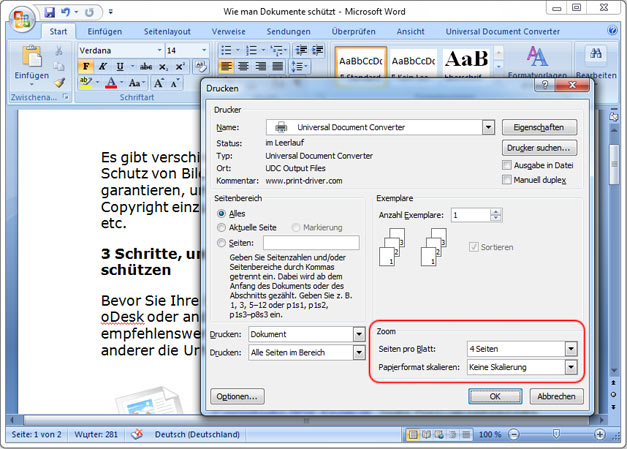This screenshot has height=449, width=627.
Task: Toggle italic formatting K button
Action: (103, 66)
